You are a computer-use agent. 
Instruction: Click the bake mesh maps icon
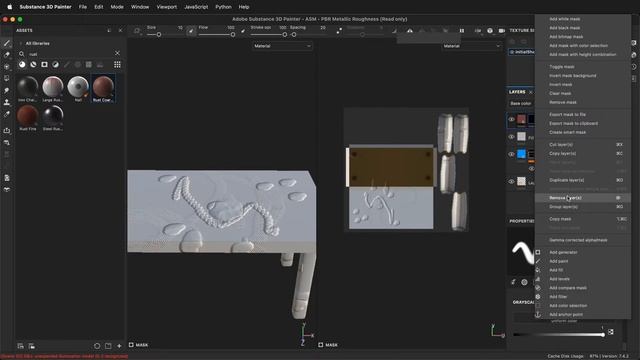[x=7, y=142]
